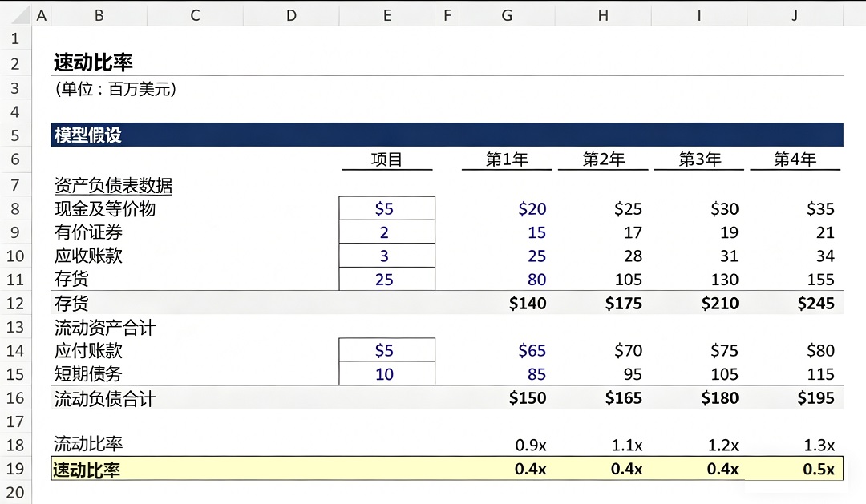866x504 pixels.
Task: Select column G header
Action: coord(507,15)
